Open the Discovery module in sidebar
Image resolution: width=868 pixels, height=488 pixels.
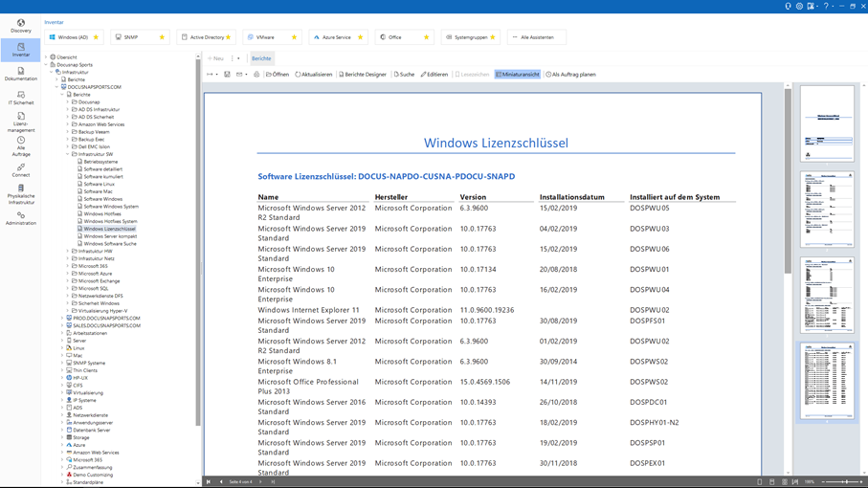(x=20, y=25)
